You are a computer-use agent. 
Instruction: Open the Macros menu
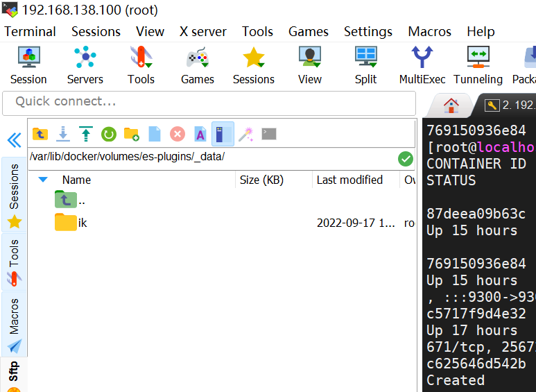point(430,32)
